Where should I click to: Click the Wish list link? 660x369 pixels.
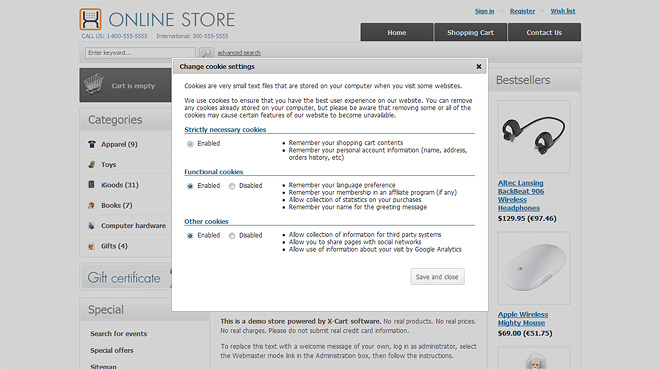pyautogui.click(x=563, y=11)
